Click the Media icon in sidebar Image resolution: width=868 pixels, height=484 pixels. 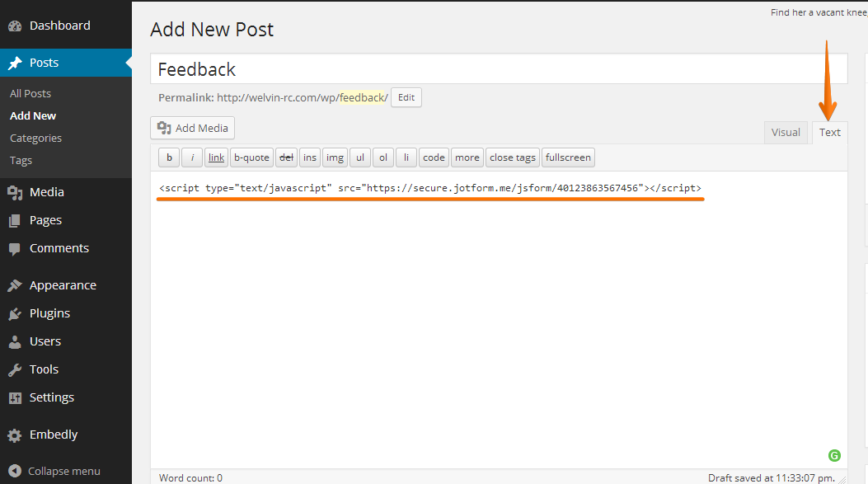[x=15, y=192]
